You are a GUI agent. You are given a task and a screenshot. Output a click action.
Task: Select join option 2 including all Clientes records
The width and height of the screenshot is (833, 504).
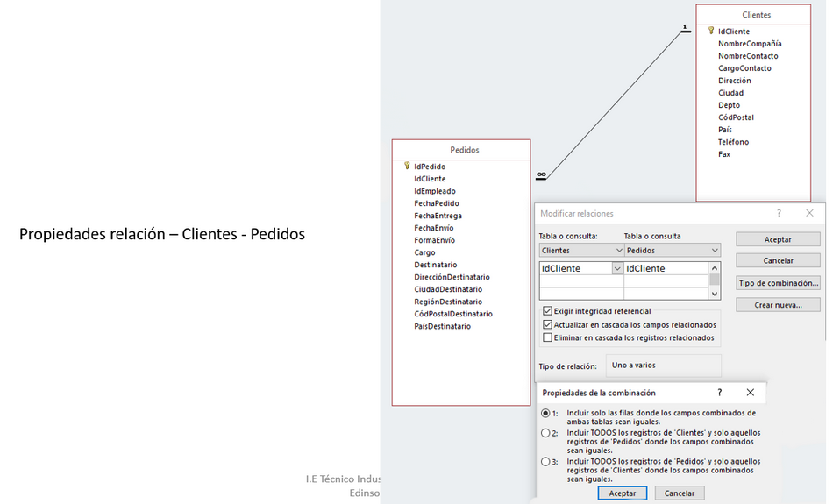(545, 433)
